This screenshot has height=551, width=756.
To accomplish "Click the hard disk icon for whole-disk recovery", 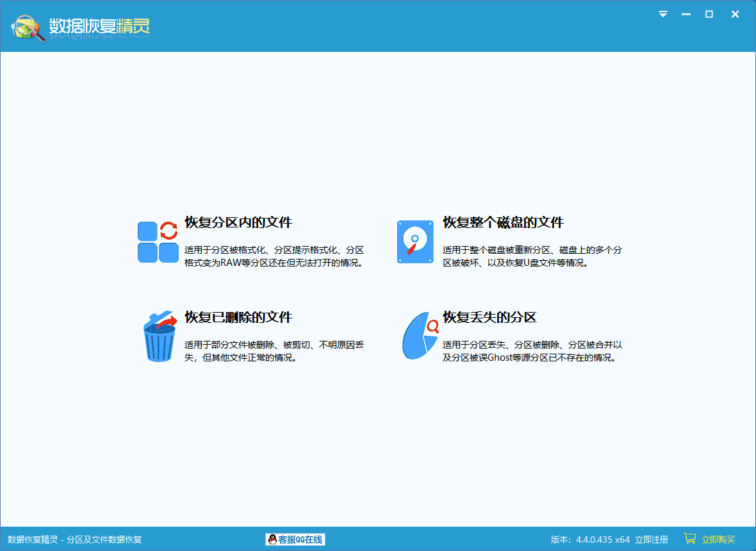I will (415, 242).
